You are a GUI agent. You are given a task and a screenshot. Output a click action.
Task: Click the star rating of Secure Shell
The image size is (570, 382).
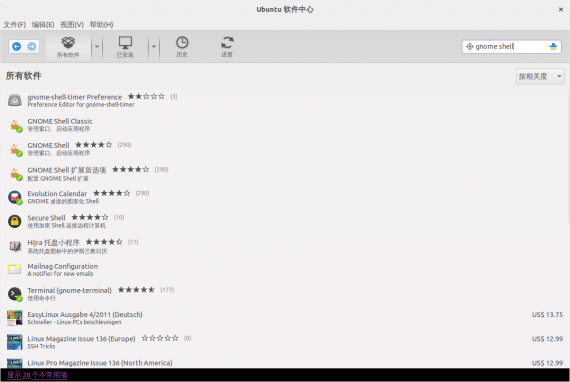[x=90, y=217]
